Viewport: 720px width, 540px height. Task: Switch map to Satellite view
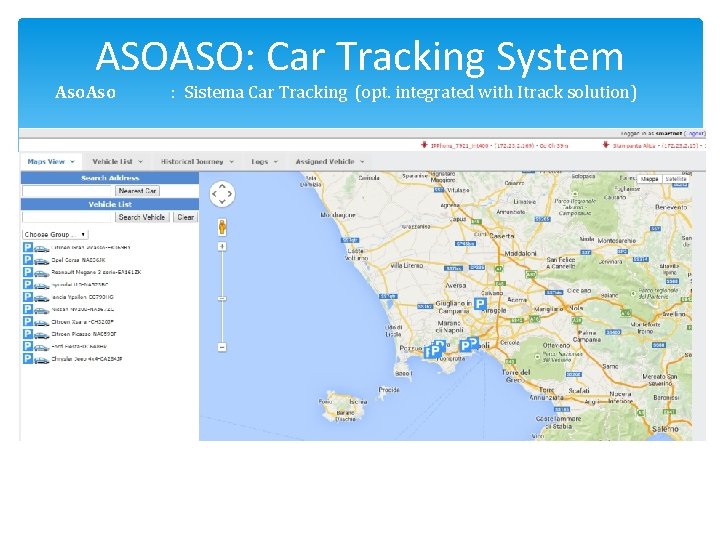coord(676,179)
